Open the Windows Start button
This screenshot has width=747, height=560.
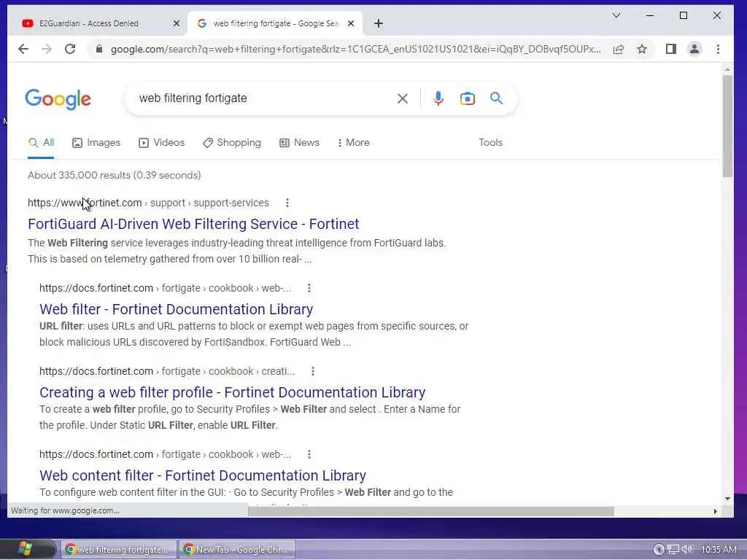pyautogui.click(x=24, y=549)
